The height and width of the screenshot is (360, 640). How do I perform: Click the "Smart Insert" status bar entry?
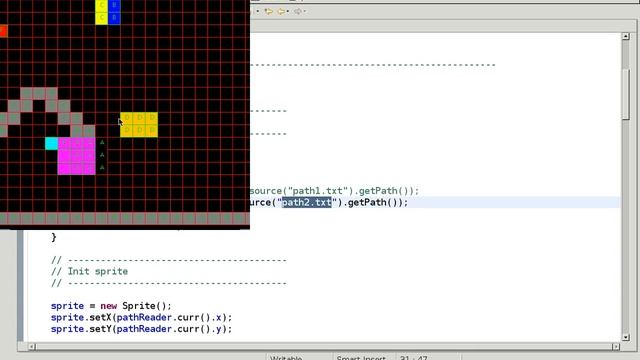(361, 358)
